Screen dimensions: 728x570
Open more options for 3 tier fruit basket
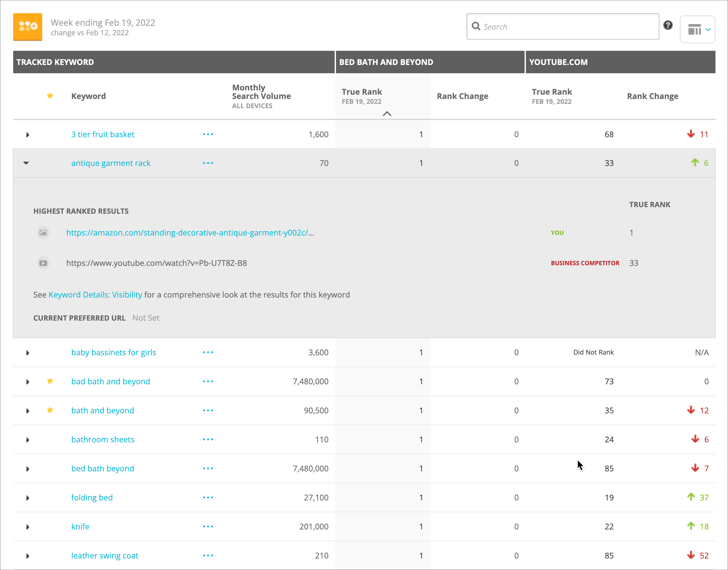[x=208, y=135]
